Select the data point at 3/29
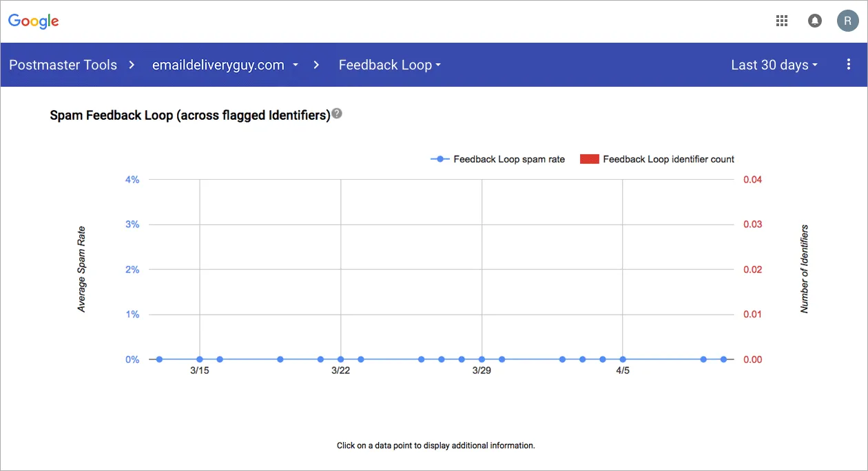 pyautogui.click(x=482, y=359)
